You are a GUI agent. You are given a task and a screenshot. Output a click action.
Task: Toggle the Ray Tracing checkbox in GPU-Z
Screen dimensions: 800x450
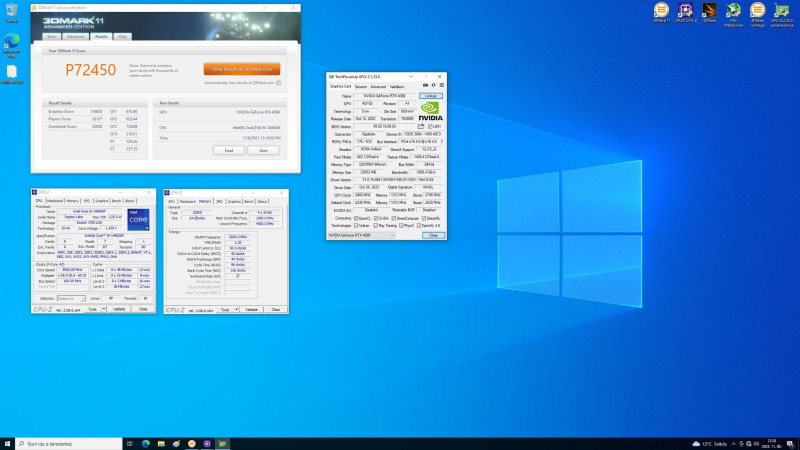pos(376,226)
